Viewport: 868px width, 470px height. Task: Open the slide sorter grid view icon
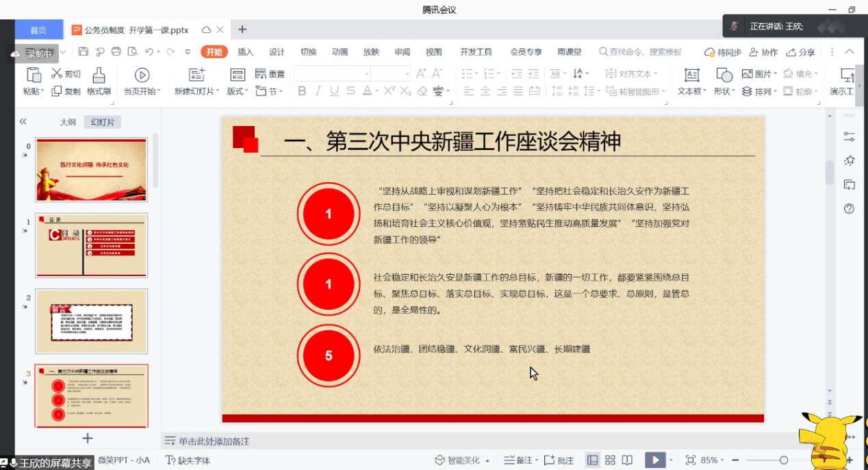[x=610, y=460]
